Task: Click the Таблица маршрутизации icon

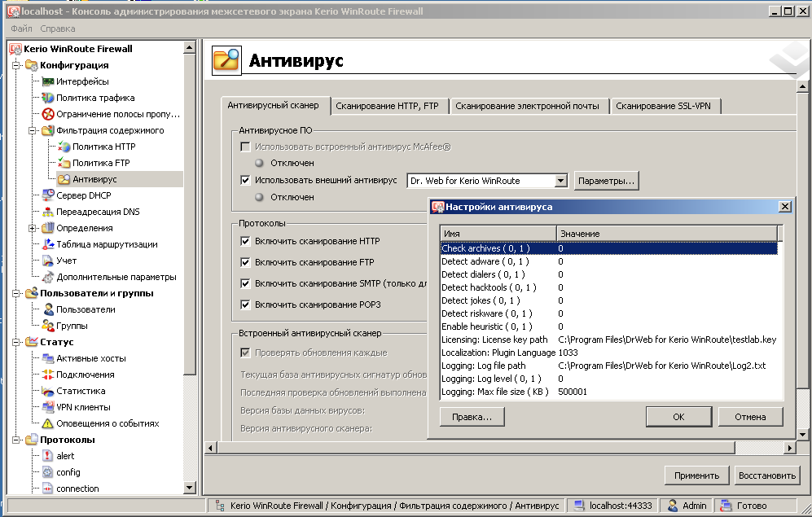Action: 47,244
